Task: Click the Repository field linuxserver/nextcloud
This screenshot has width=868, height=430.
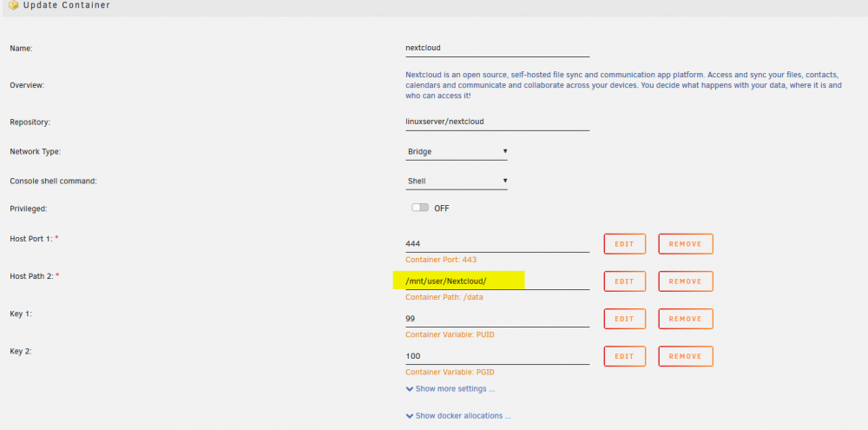Action: click(497, 122)
